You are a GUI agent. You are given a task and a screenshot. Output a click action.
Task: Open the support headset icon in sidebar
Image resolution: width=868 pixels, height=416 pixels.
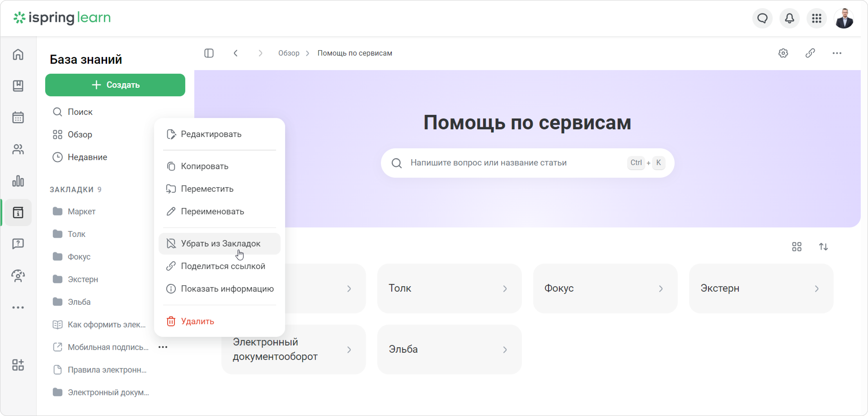(18, 276)
